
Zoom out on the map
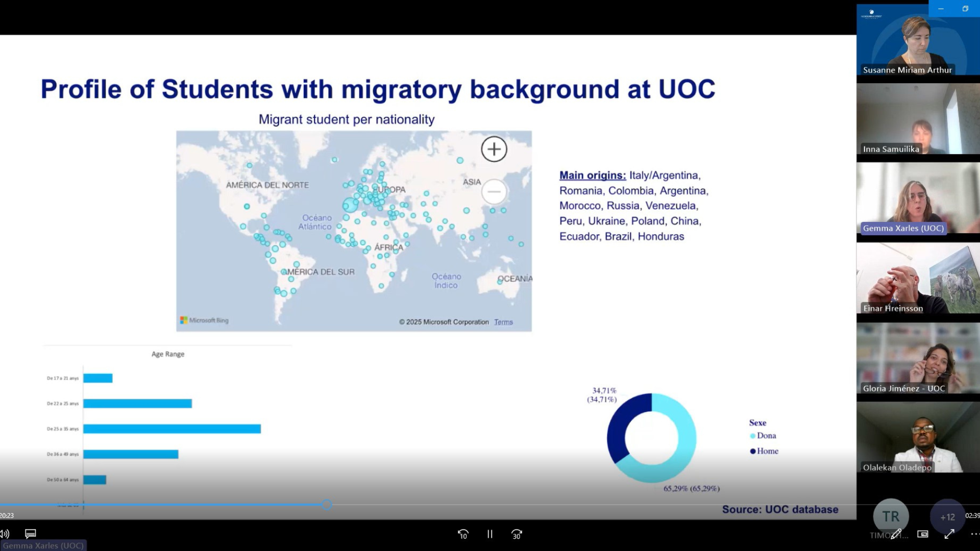[x=494, y=192]
